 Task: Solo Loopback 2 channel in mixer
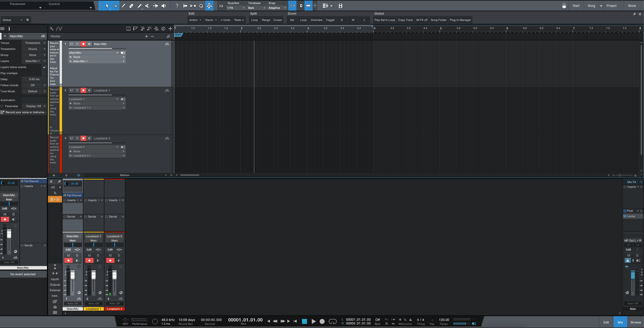[119, 255]
